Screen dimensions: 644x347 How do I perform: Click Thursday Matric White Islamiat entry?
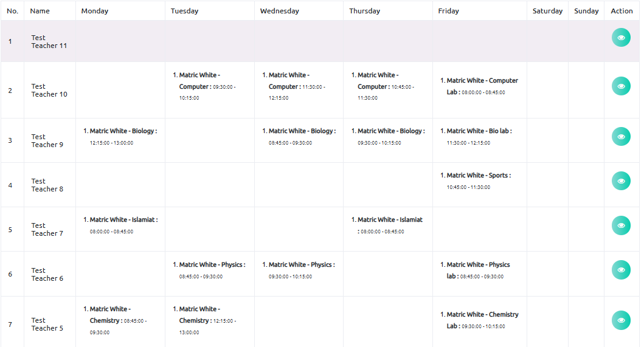(387, 225)
